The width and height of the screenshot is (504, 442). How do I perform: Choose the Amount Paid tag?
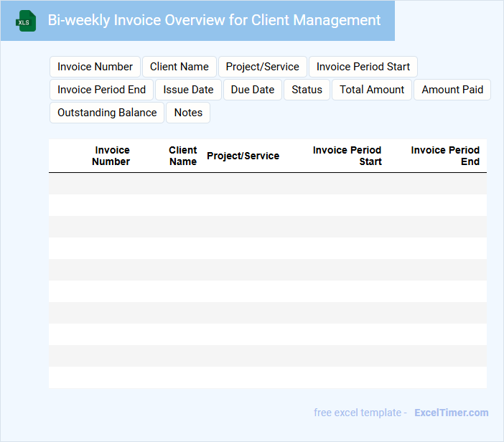(452, 90)
